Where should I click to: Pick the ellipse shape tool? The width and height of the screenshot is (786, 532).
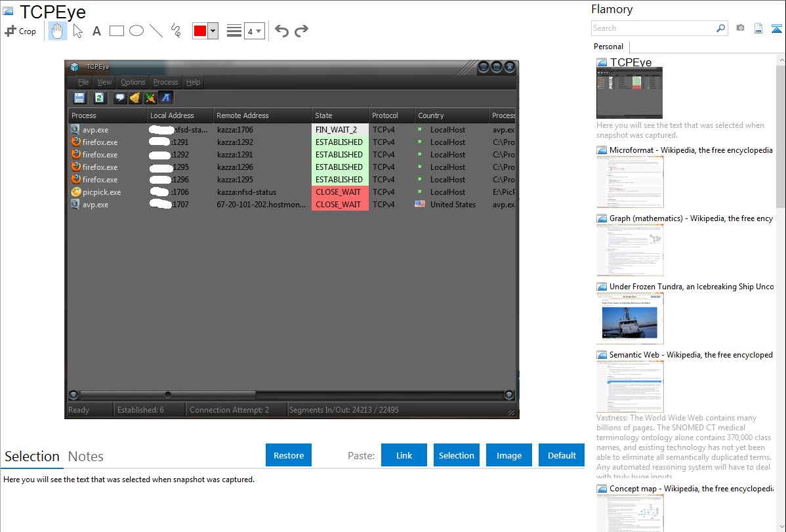point(136,31)
